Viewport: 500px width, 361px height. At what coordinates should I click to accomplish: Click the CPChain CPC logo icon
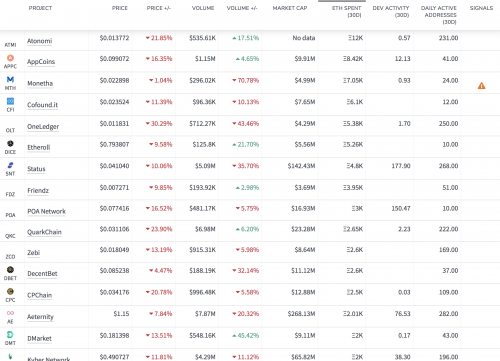tap(10, 291)
